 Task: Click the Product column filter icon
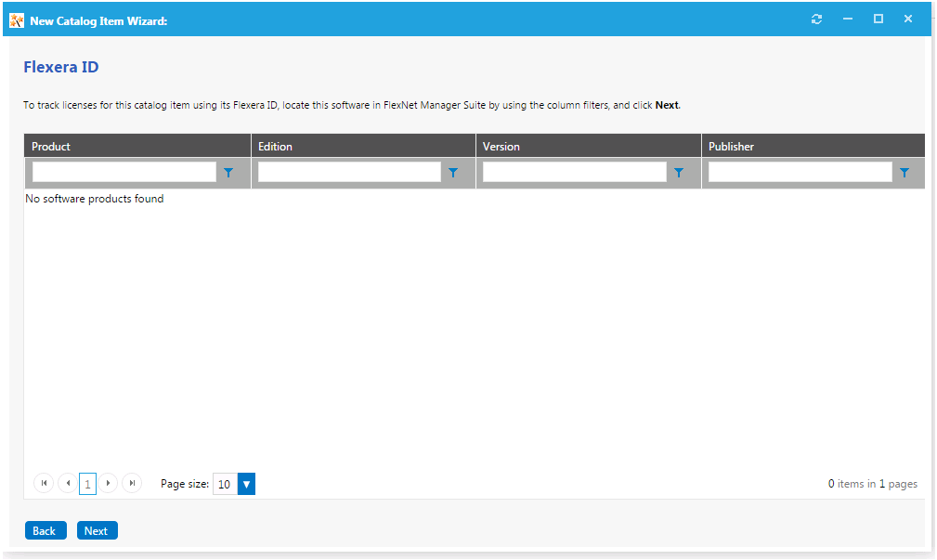228,173
